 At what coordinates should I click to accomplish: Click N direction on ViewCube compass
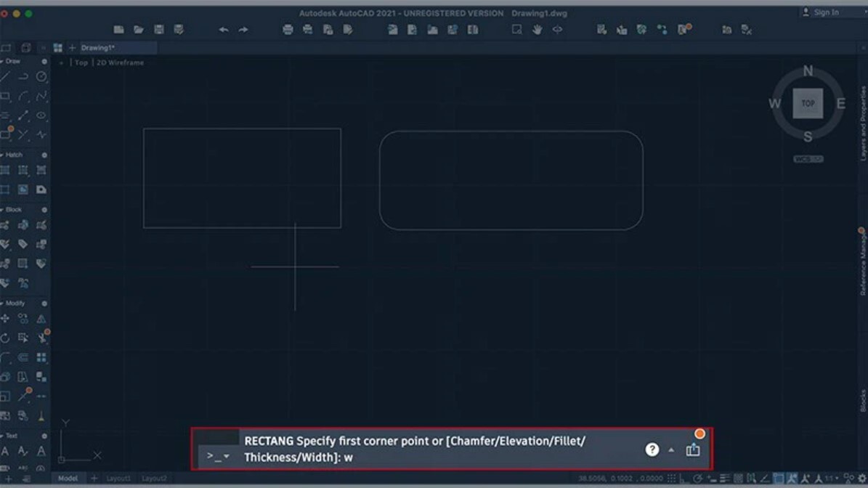pyautogui.click(x=808, y=71)
